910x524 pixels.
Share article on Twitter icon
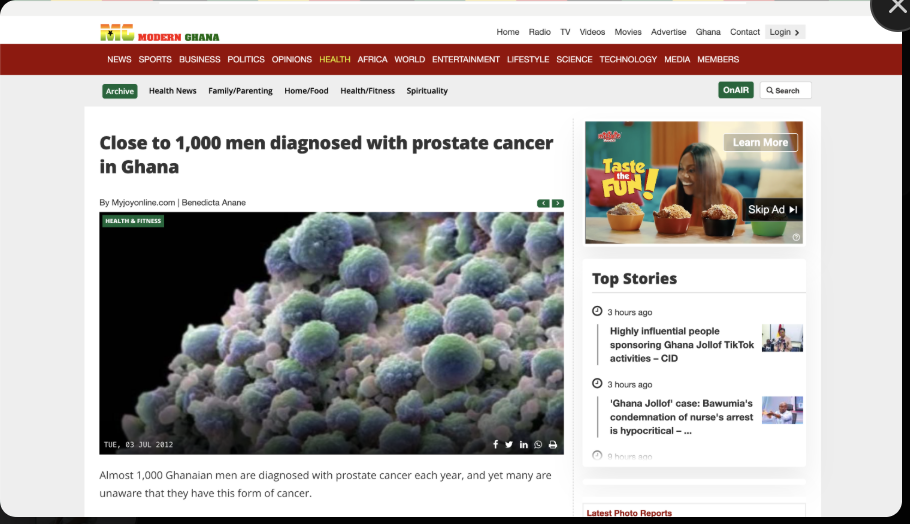pos(509,445)
